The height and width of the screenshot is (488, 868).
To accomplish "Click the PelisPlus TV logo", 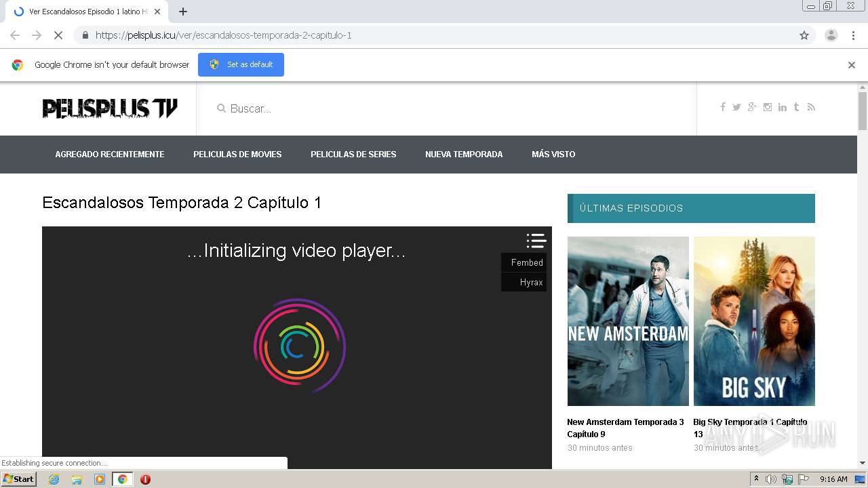I will pyautogui.click(x=110, y=108).
